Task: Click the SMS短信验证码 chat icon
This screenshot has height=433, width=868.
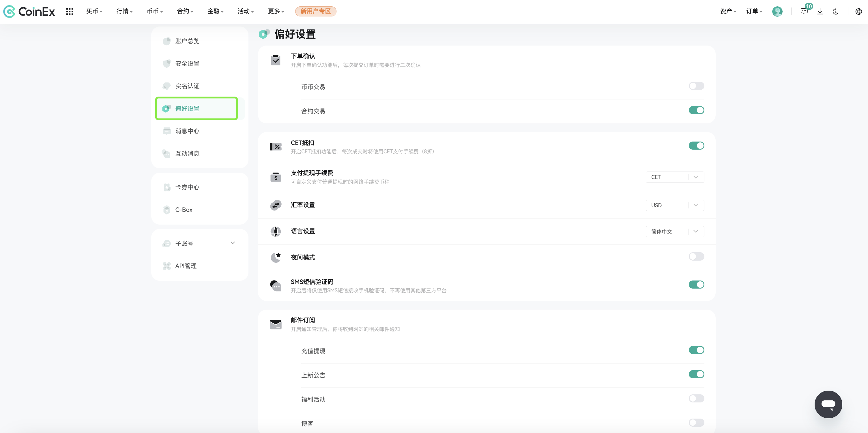Action: pyautogui.click(x=276, y=285)
